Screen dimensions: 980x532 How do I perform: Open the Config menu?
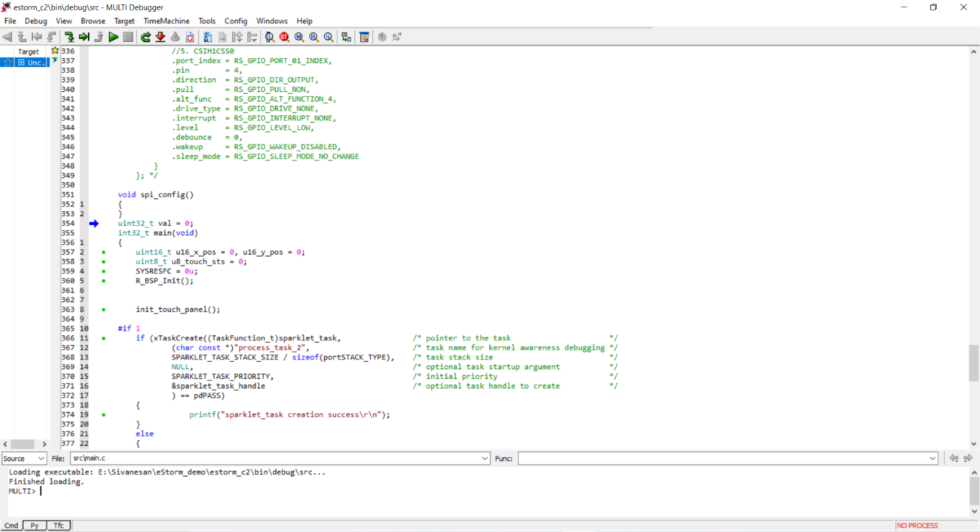point(236,21)
